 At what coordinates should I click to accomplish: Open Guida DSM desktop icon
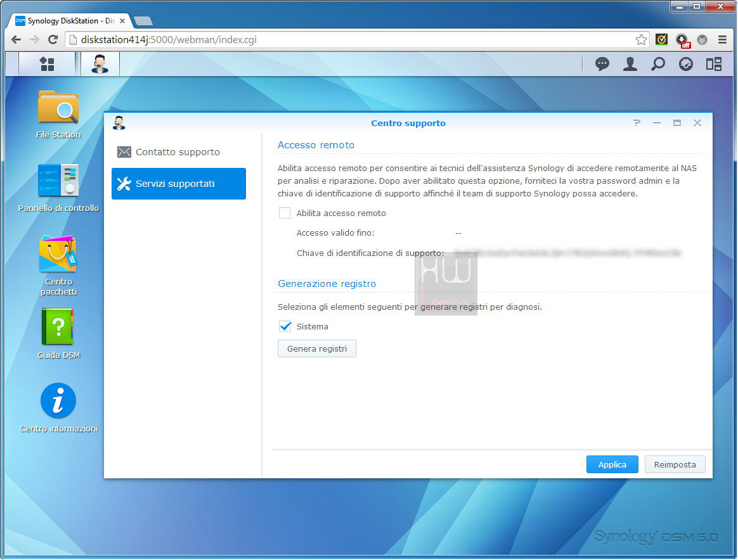[58, 334]
